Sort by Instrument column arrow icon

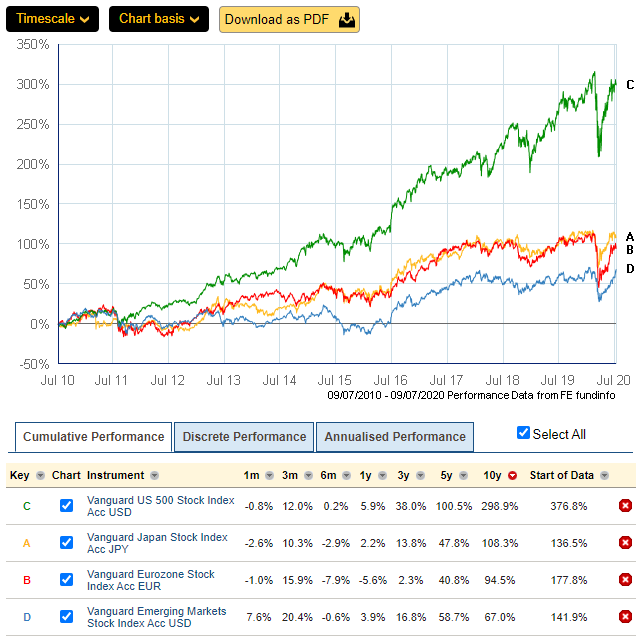154,475
